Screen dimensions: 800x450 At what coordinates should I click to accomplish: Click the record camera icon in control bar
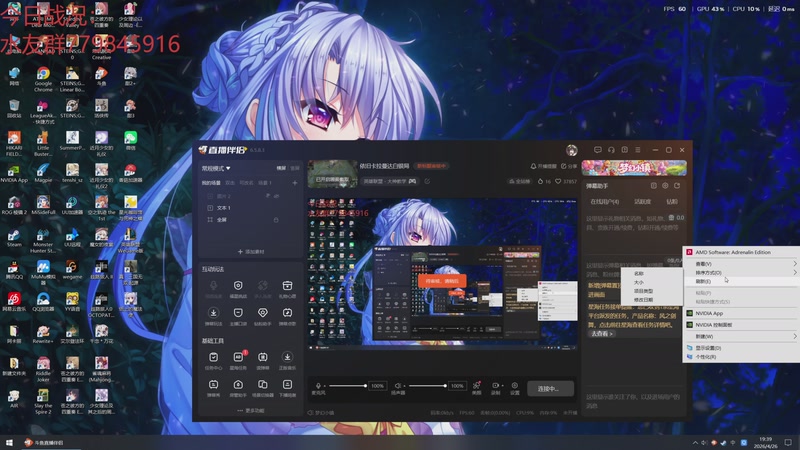(x=494, y=386)
